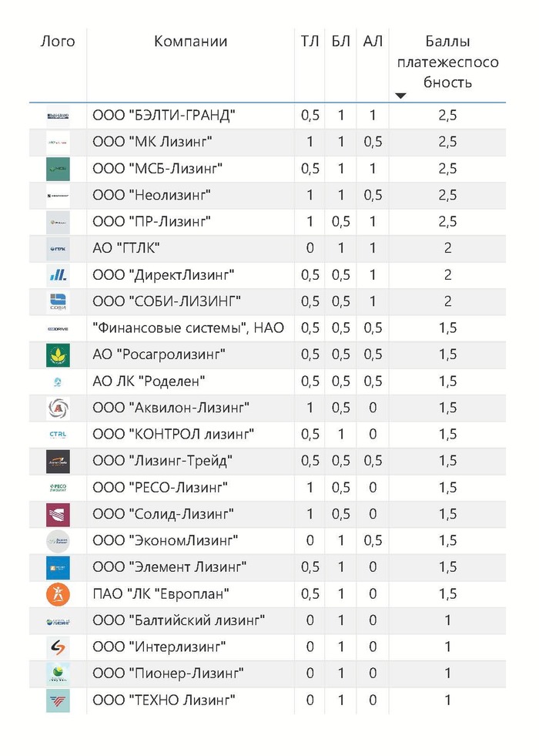The image size is (539, 756).
Task: Click the Европлан orange logo
Action: tap(58, 594)
